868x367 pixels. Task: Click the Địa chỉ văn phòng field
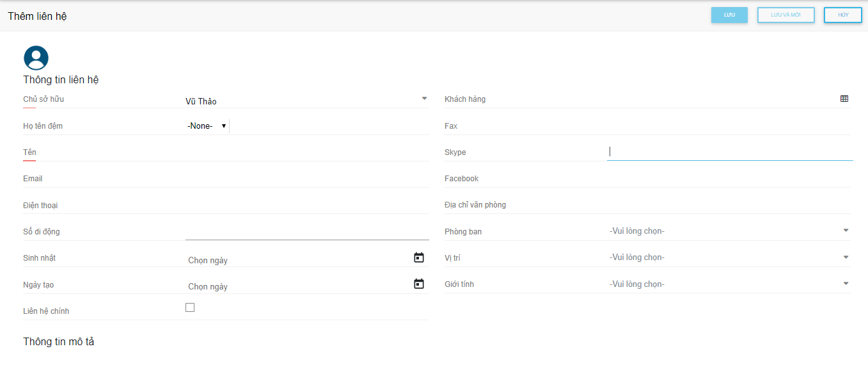pos(729,205)
